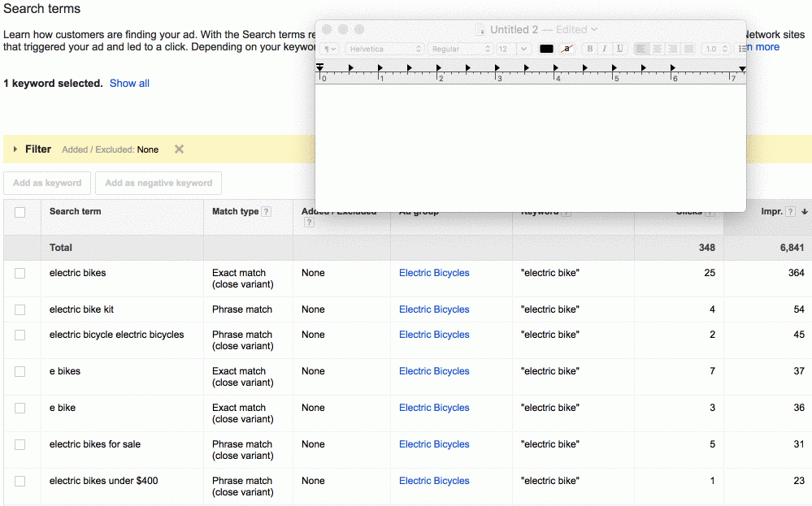Check the 'electric bikes for sale' row checkbox
The width and height of the screenshot is (812, 506).
(20, 444)
